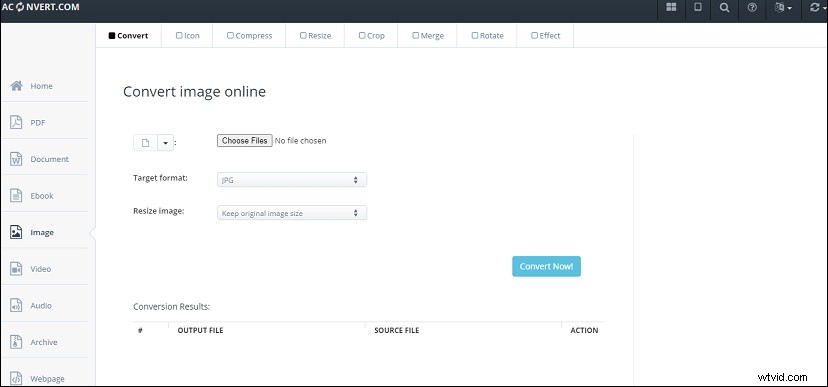This screenshot has height=387, width=828.
Task: Click the Document icon in sidebar
Action: coord(16,159)
